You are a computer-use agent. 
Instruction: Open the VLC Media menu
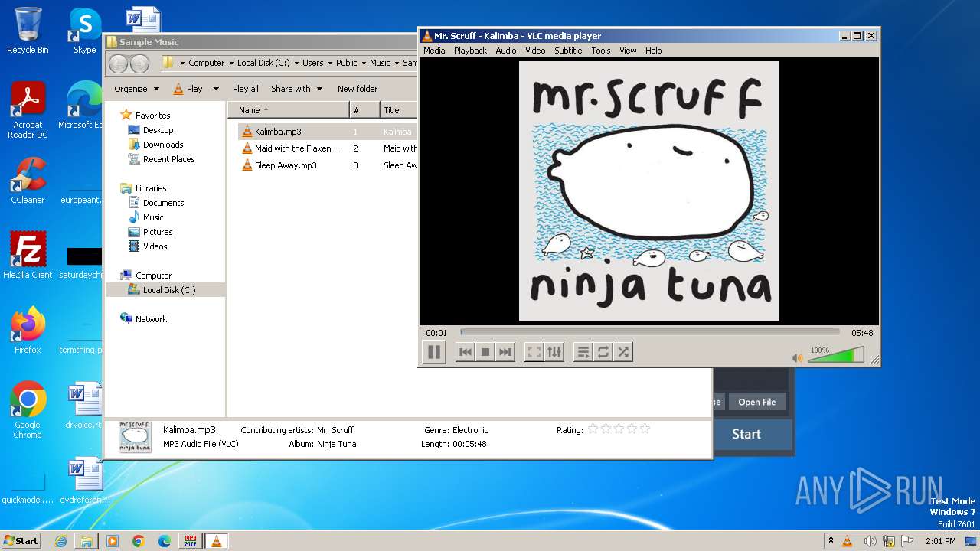tap(434, 51)
